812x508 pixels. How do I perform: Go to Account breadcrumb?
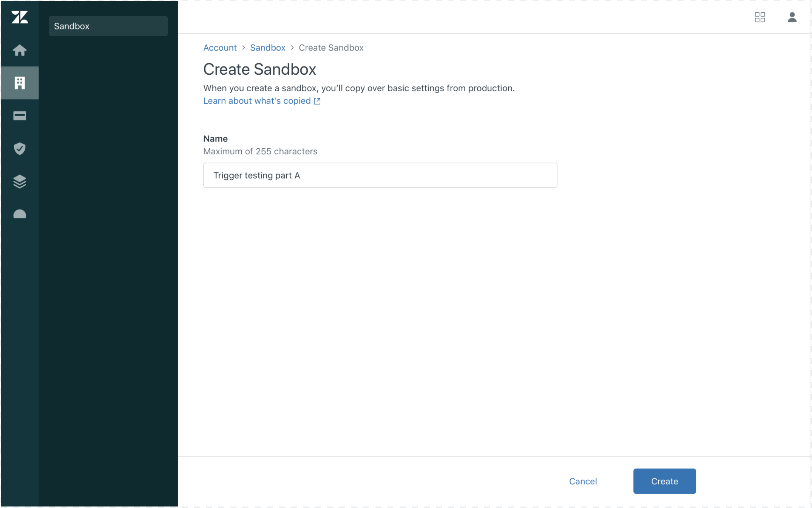pos(220,48)
